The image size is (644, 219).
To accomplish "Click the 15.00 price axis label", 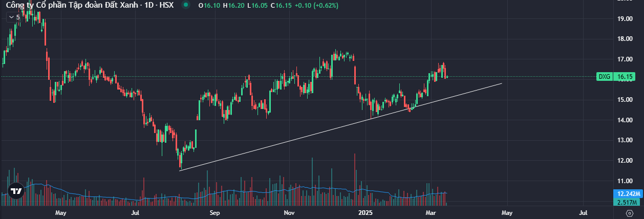I will click(x=625, y=100).
